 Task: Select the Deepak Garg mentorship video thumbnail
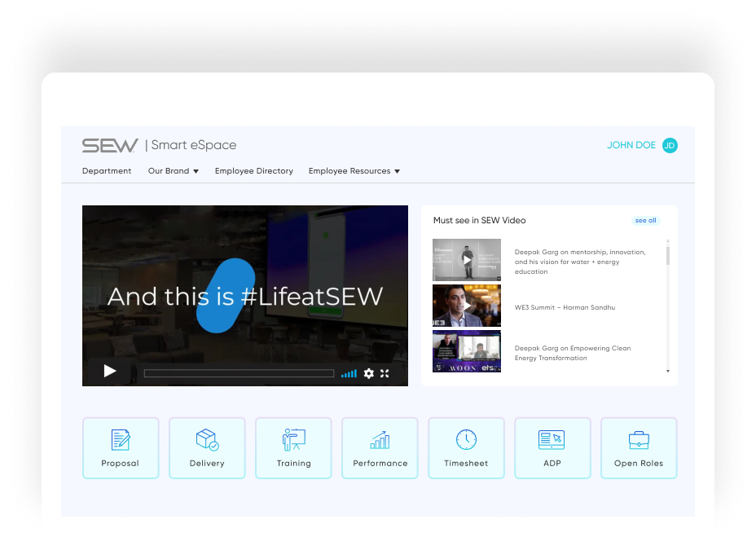tap(467, 260)
